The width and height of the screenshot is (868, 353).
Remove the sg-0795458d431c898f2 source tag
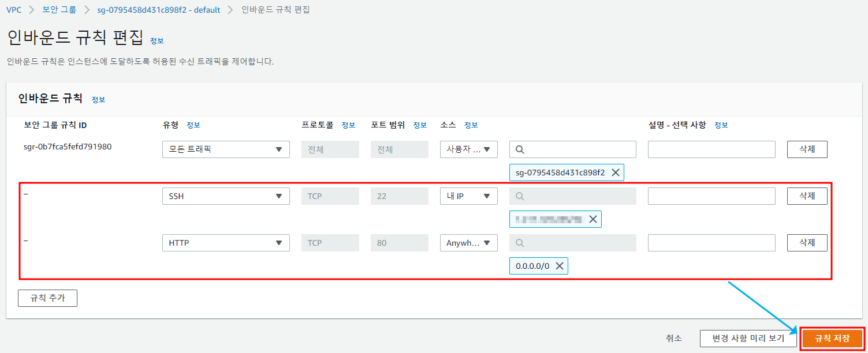[615, 172]
